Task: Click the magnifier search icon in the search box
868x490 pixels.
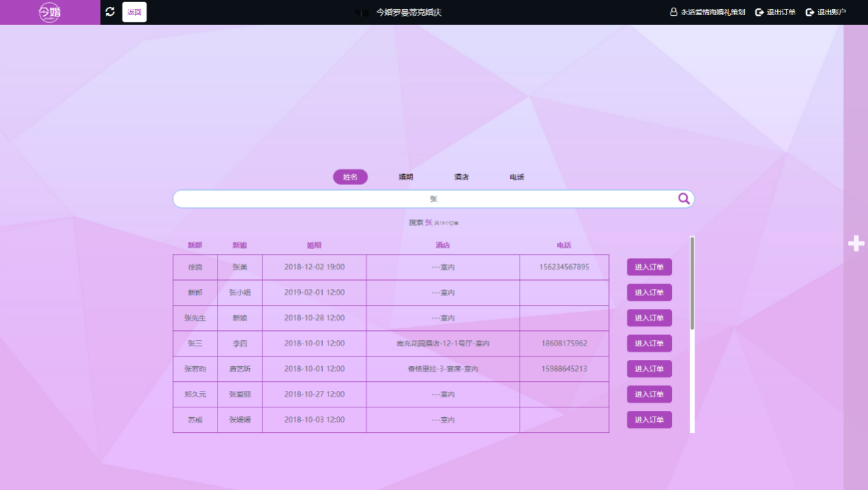Action: [x=684, y=199]
